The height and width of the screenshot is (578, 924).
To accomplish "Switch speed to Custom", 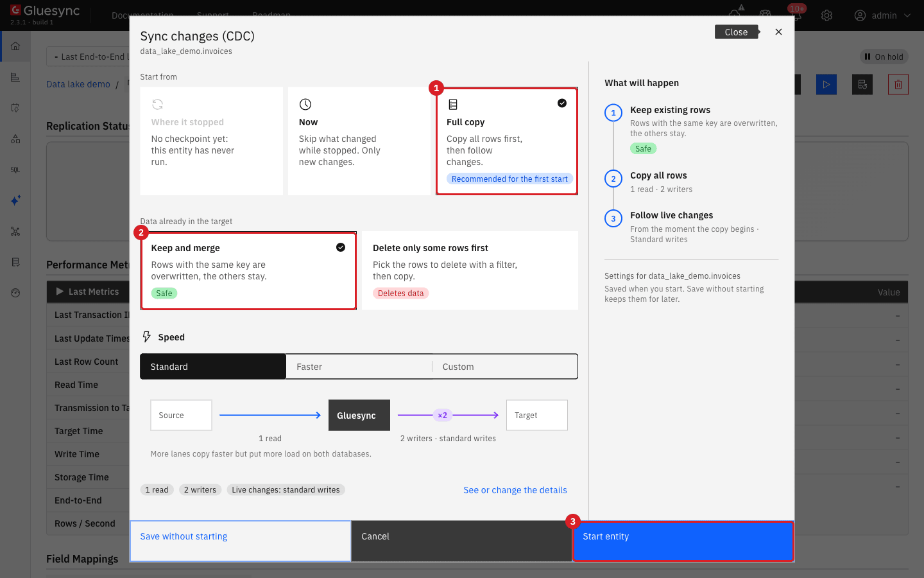I will click(x=505, y=367).
